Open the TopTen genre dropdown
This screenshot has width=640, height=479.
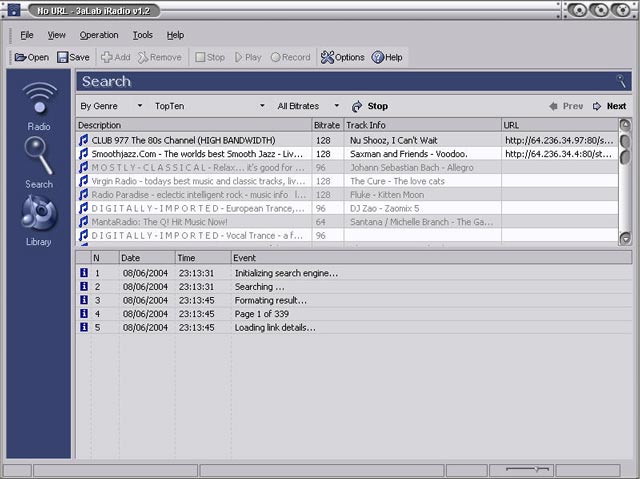210,106
